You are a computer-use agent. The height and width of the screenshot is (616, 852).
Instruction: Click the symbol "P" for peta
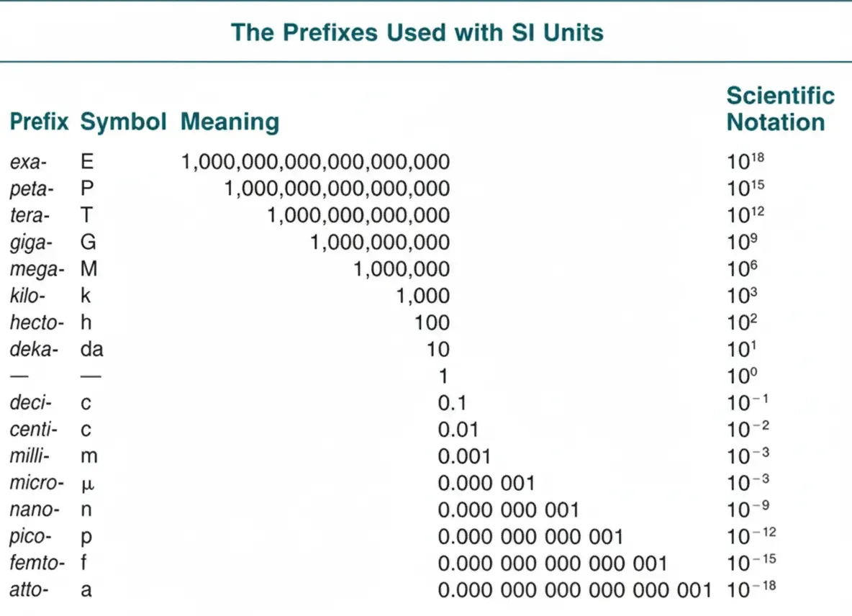[87, 189]
